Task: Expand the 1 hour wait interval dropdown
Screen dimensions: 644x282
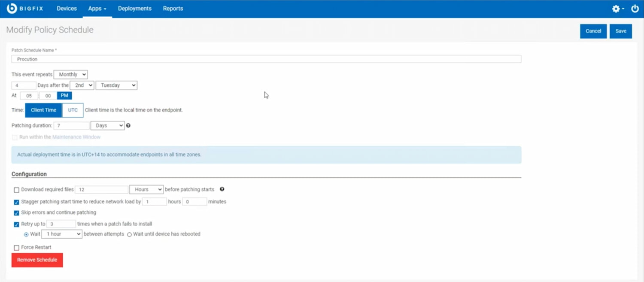Action: [61, 234]
